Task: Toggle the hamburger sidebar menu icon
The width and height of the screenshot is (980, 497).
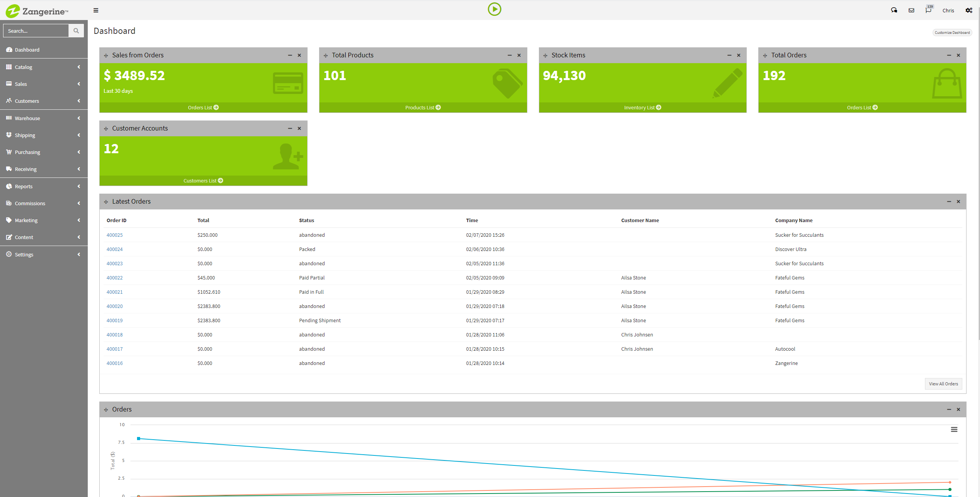Action: (96, 10)
